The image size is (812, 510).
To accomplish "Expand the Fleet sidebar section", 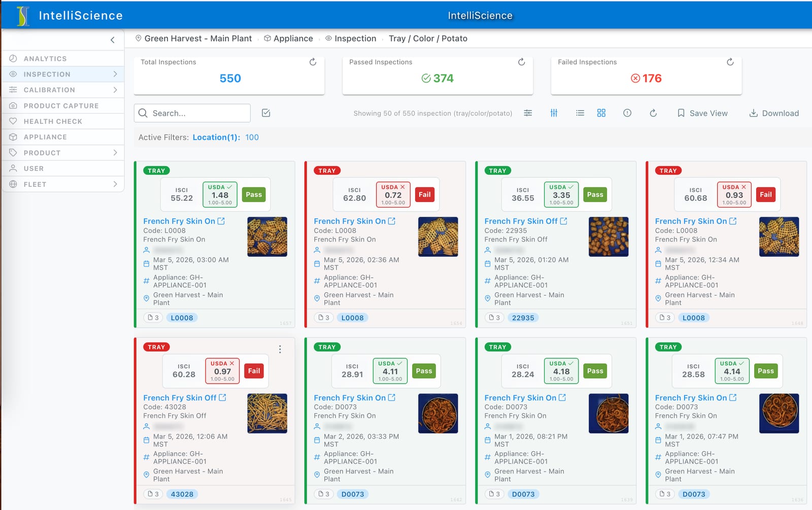I will click(x=115, y=184).
